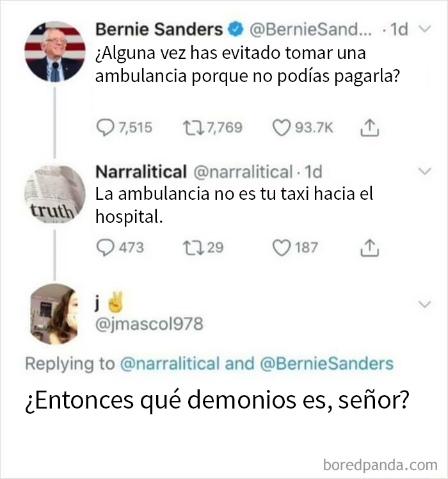The height and width of the screenshot is (479, 448).
Task: Like the Bernie Sanders ambulance tweet
Action: [x=282, y=128]
